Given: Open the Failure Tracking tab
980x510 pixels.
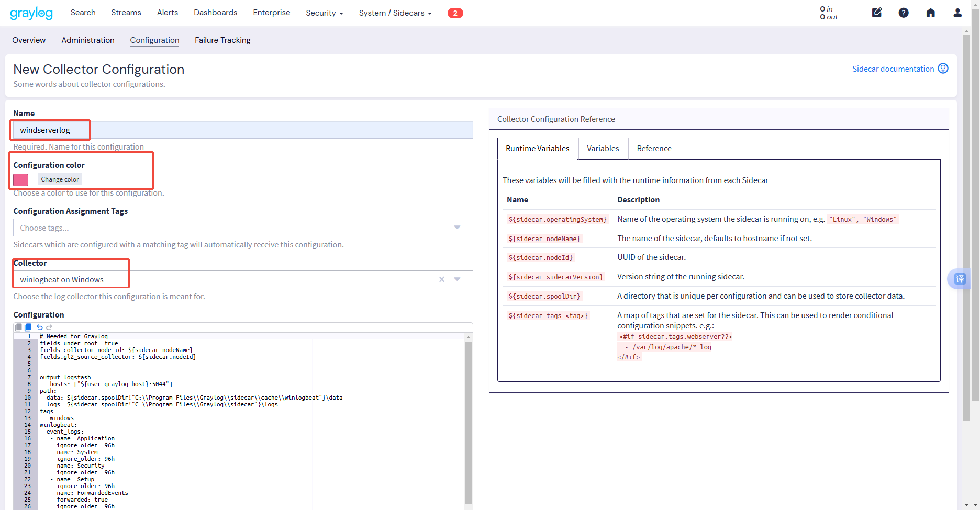Looking at the screenshot, I should coord(222,40).
